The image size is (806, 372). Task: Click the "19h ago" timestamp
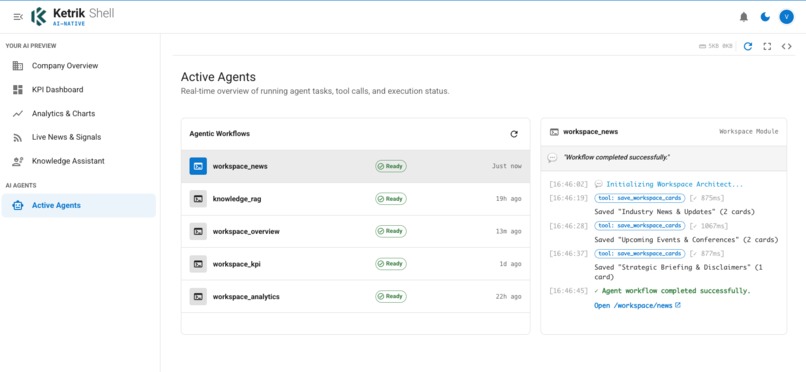pos(508,199)
